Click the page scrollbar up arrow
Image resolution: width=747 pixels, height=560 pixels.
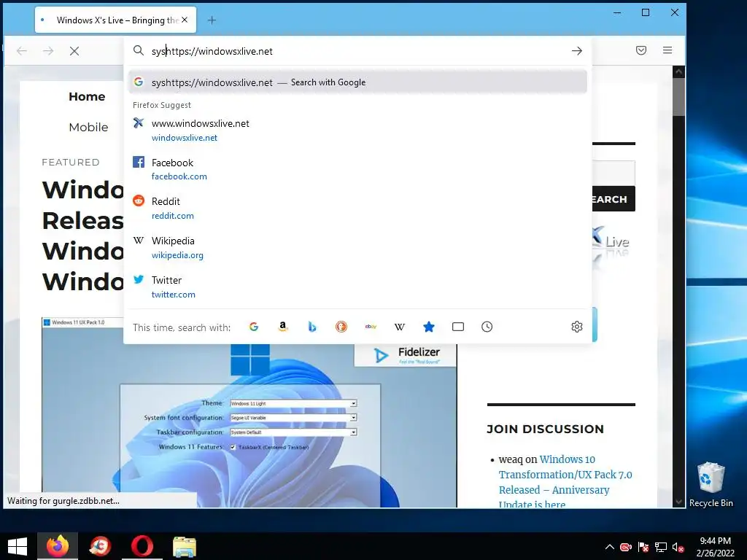tap(679, 72)
